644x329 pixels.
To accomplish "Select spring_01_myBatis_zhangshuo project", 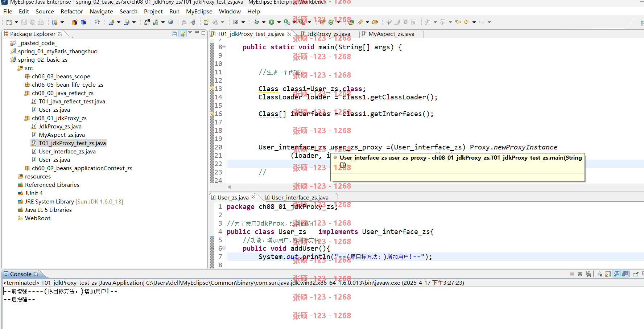I will point(58,52).
